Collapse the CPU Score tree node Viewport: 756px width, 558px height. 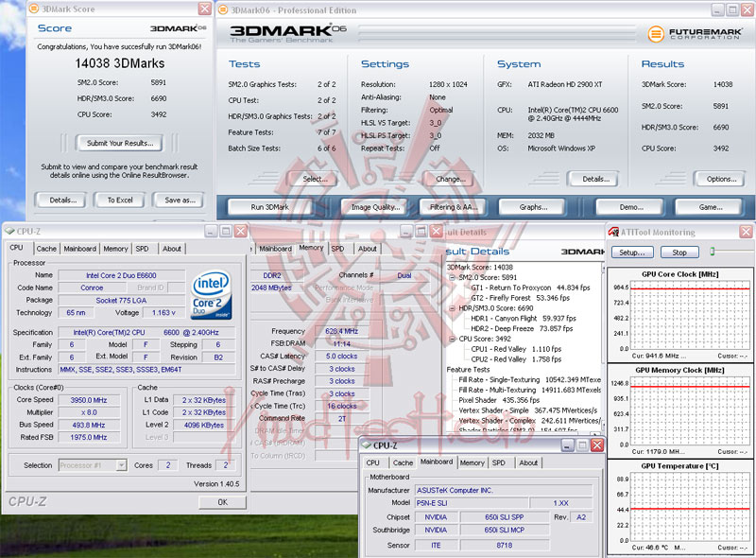point(453,339)
